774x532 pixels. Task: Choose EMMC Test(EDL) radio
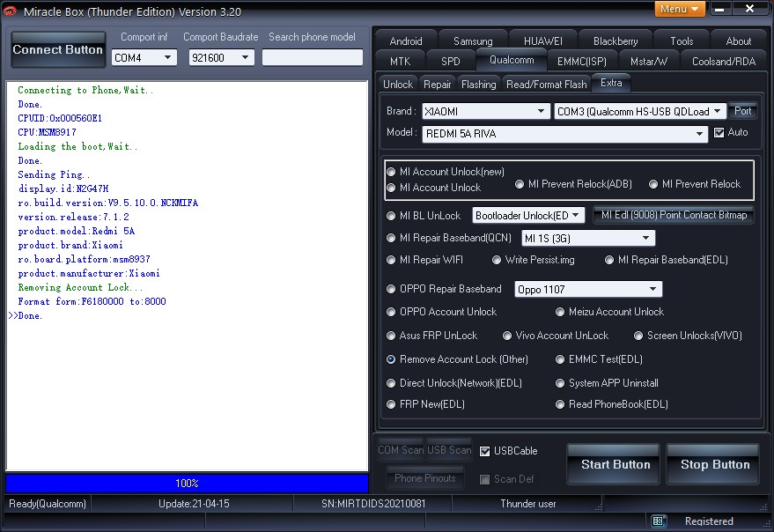[560, 359]
